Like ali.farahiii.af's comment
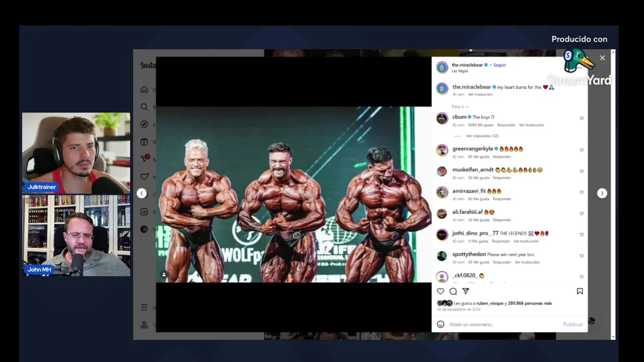644x362 pixels. point(582,214)
